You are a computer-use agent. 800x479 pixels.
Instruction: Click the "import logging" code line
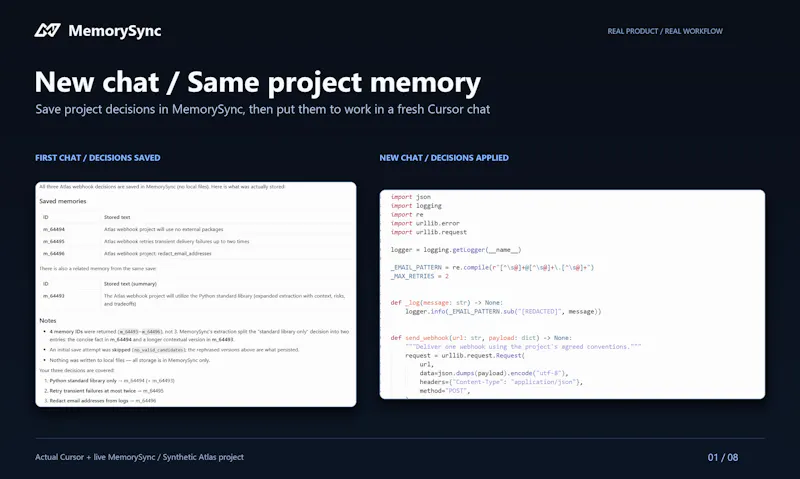pyautogui.click(x=416, y=206)
